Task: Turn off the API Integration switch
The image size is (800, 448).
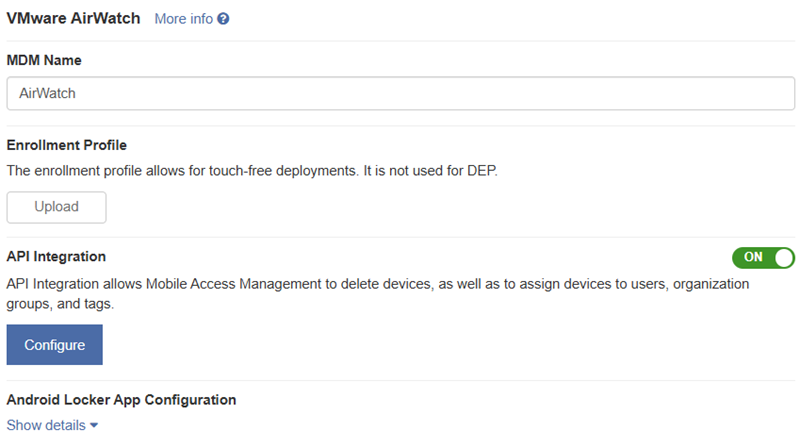Action: tap(763, 258)
